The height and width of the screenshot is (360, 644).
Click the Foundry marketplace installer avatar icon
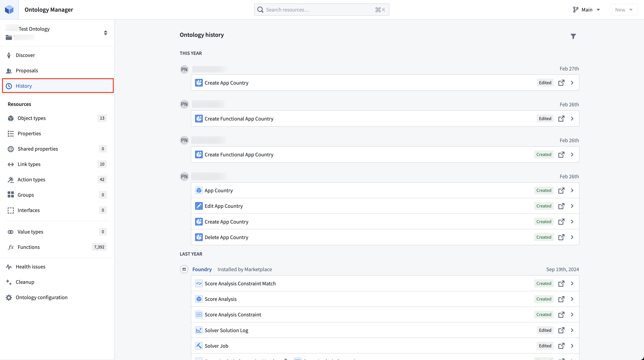184,269
